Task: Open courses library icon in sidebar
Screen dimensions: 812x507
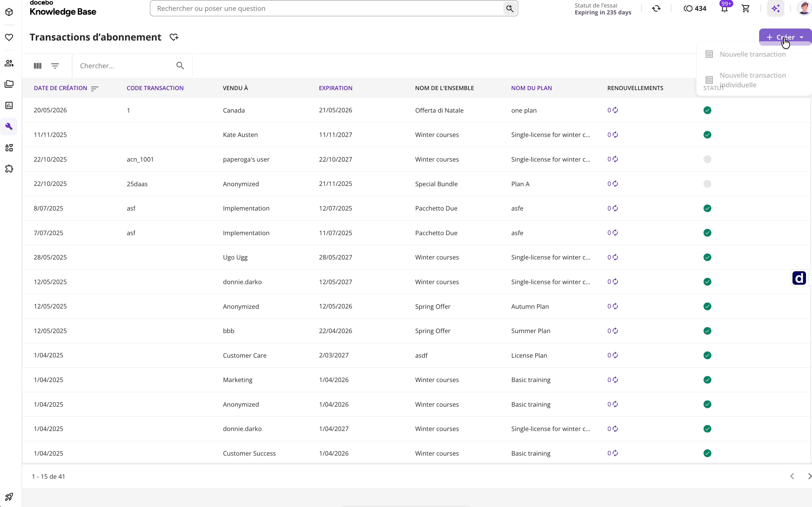Action: pos(9,84)
